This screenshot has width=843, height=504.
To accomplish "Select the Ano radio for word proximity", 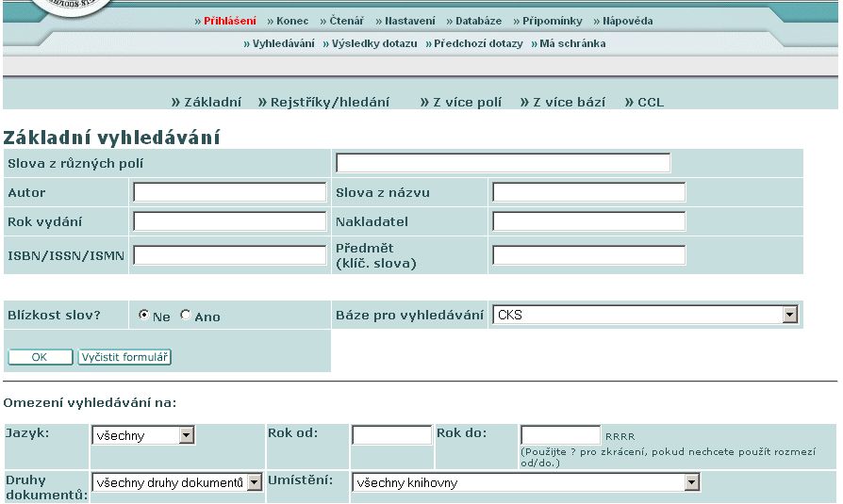I will click(x=186, y=316).
